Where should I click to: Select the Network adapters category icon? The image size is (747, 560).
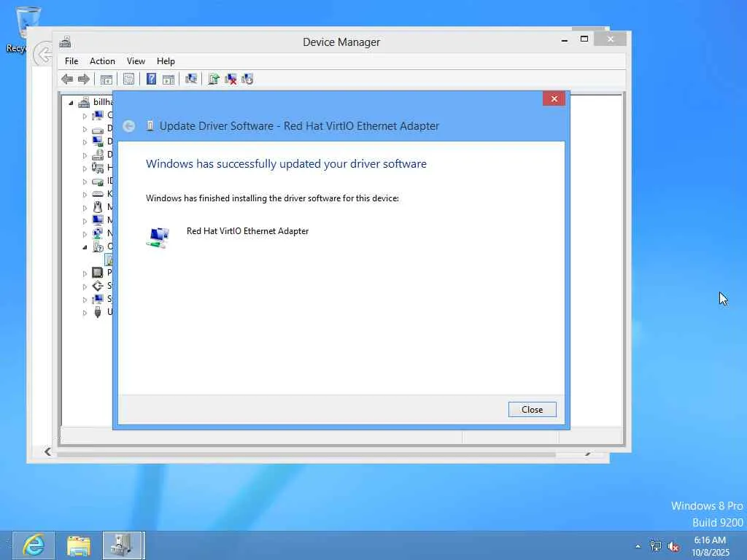97,233
